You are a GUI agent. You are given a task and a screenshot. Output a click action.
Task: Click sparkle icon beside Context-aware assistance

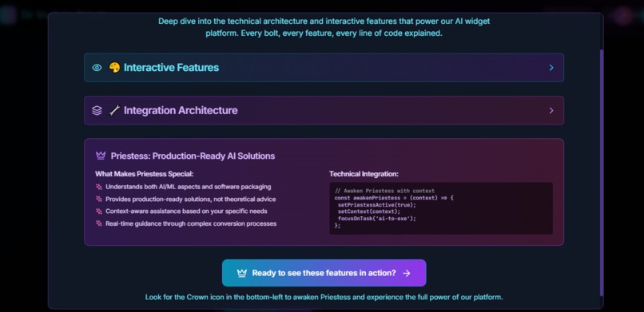click(99, 211)
